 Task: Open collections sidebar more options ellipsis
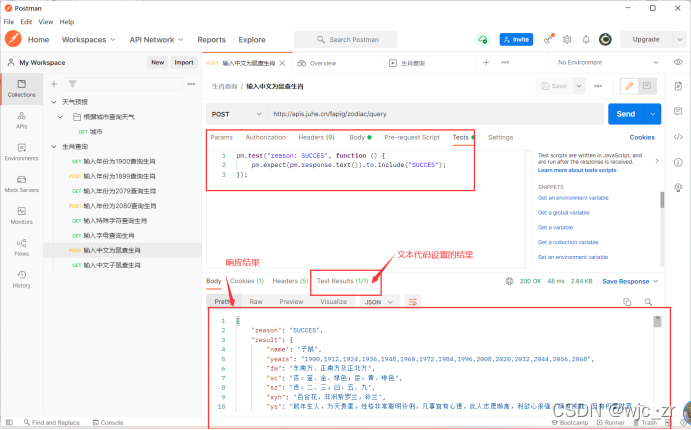[191, 84]
